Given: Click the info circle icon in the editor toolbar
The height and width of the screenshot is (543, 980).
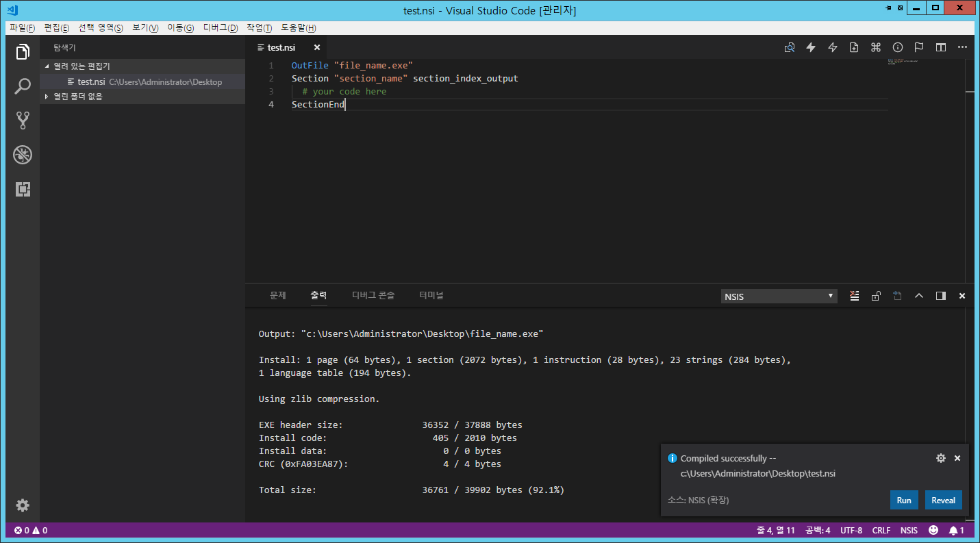Looking at the screenshot, I should pos(898,47).
